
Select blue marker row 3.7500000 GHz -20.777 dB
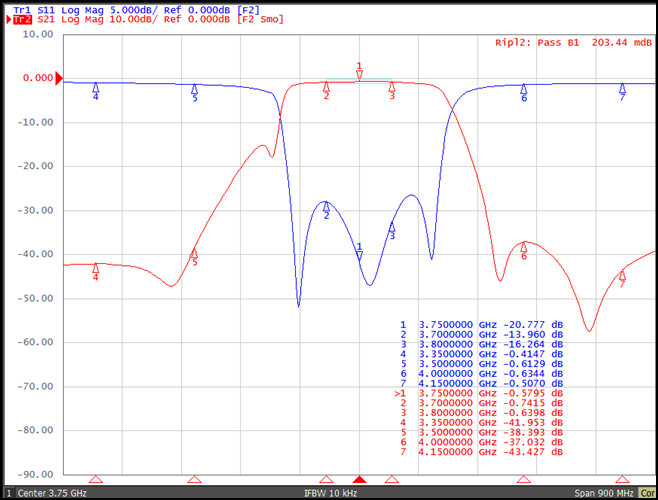pyautogui.click(x=481, y=325)
